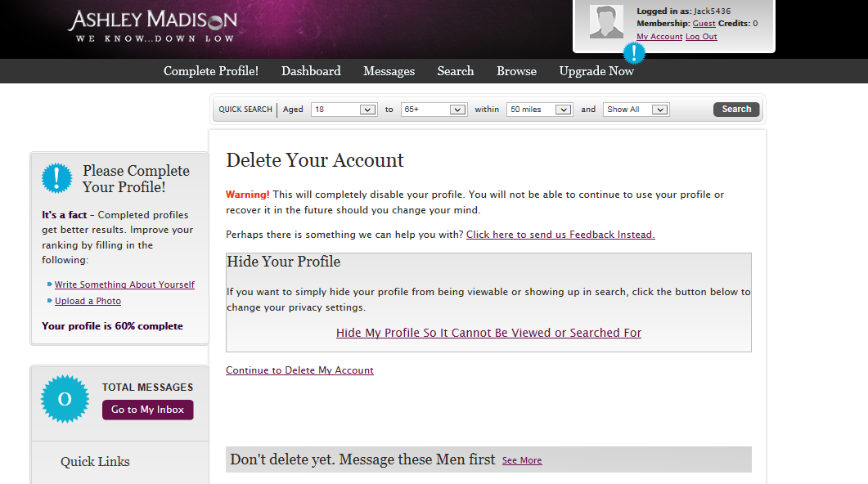
Task: Click Hide My Profile So It Cannot Be Viewed link
Action: tap(488, 333)
